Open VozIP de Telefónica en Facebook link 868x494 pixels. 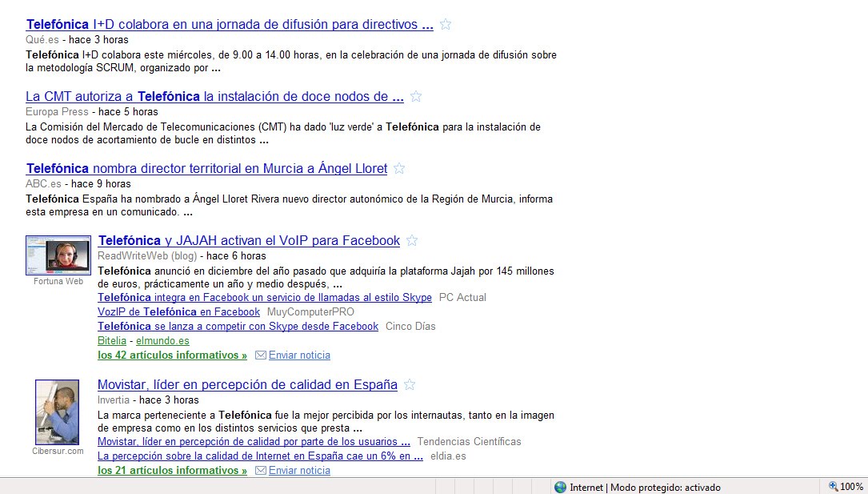[179, 311]
